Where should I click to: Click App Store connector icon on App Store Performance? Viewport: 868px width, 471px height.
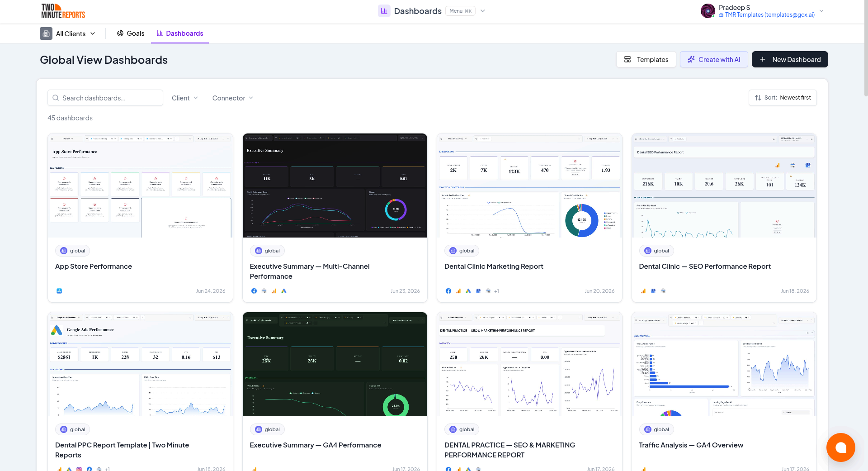(59, 291)
